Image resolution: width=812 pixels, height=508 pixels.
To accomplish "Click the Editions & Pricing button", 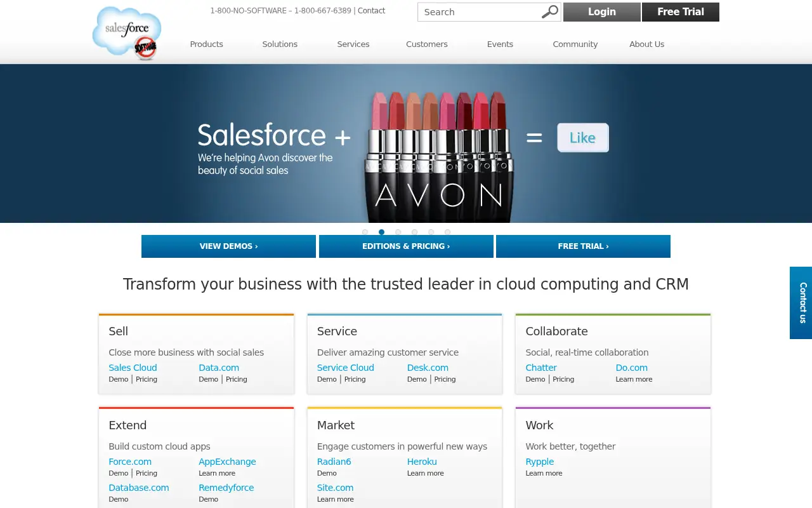I will click(406, 246).
